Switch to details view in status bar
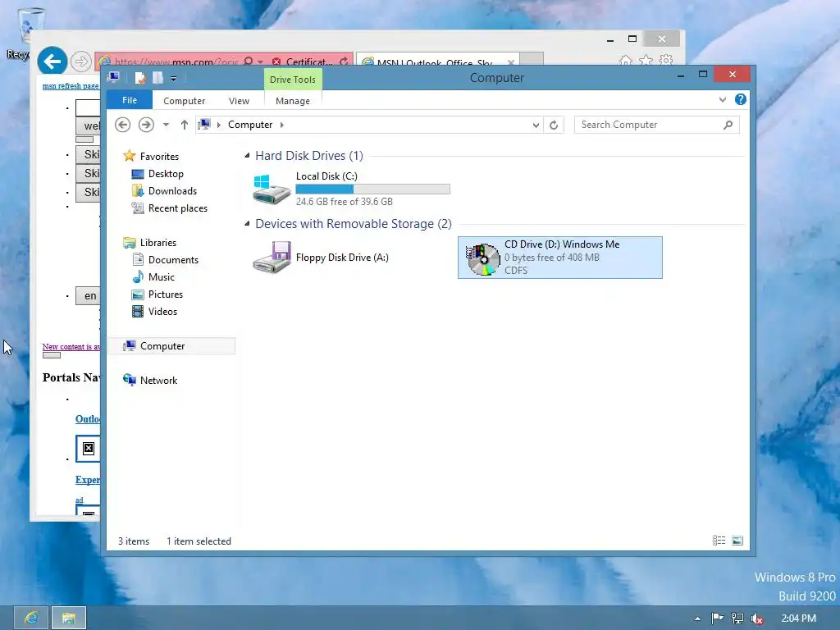Image resolution: width=840 pixels, height=630 pixels. tap(719, 541)
